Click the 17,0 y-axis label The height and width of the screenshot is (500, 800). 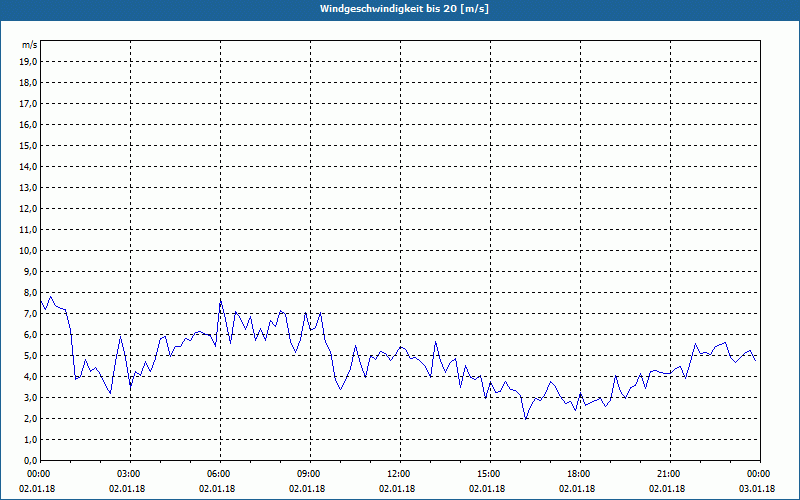[28, 104]
